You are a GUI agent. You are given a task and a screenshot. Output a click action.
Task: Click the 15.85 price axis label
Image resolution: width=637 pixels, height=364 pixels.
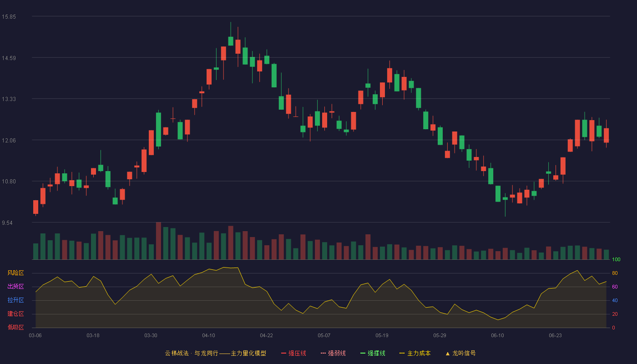pos(9,17)
